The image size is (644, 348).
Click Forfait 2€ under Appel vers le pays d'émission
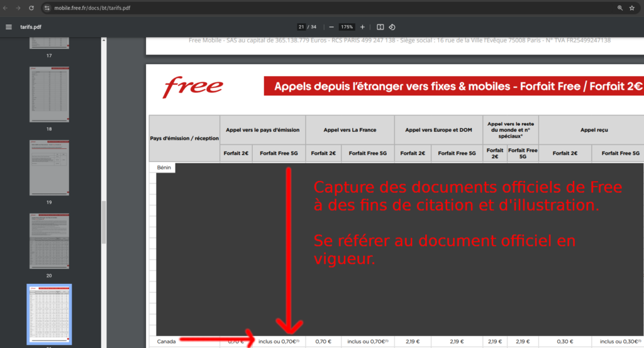coord(236,153)
